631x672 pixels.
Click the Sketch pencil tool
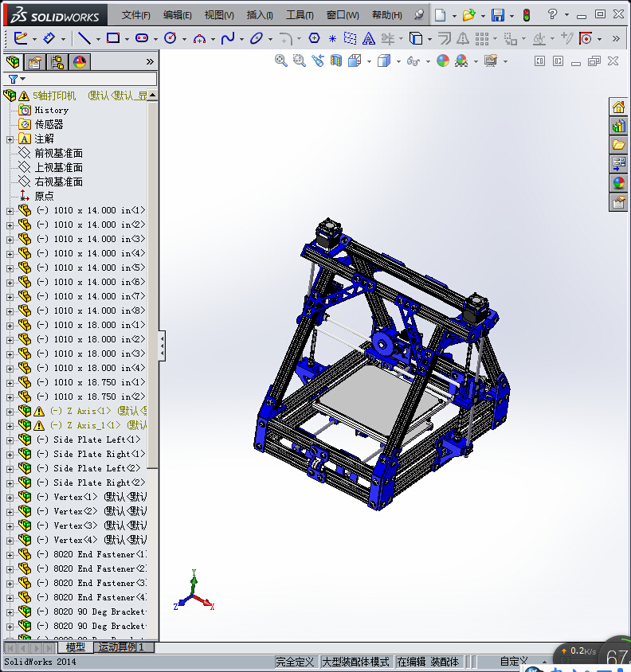(x=20, y=38)
